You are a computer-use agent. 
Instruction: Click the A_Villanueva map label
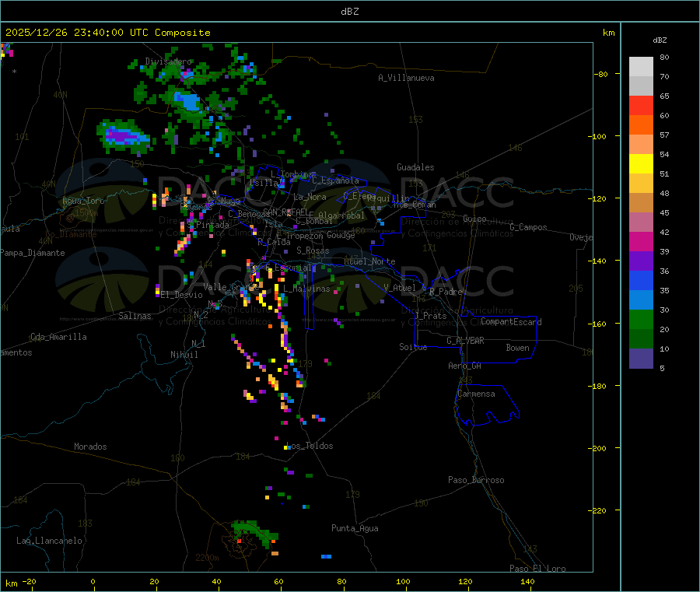coord(406,78)
